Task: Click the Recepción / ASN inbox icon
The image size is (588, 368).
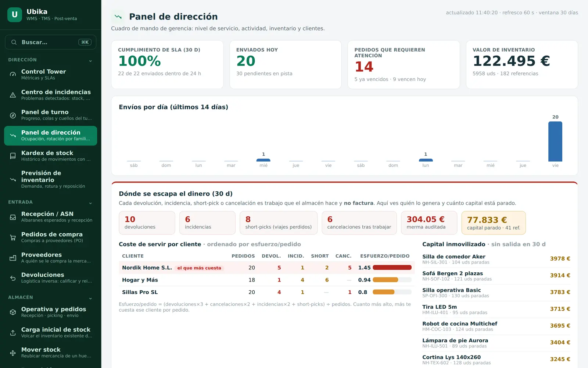Action: tap(13, 217)
